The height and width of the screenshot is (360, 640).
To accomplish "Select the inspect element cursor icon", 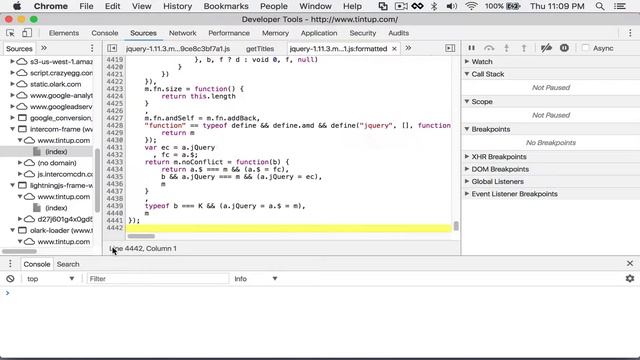I will (10, 33).
